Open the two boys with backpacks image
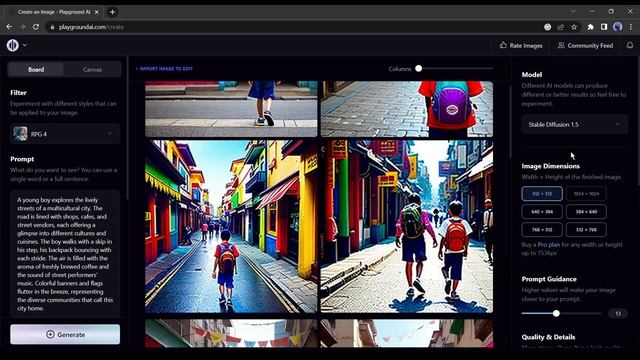Image resolution: width=640 pixels, height=360 pixels. (407, 227)
